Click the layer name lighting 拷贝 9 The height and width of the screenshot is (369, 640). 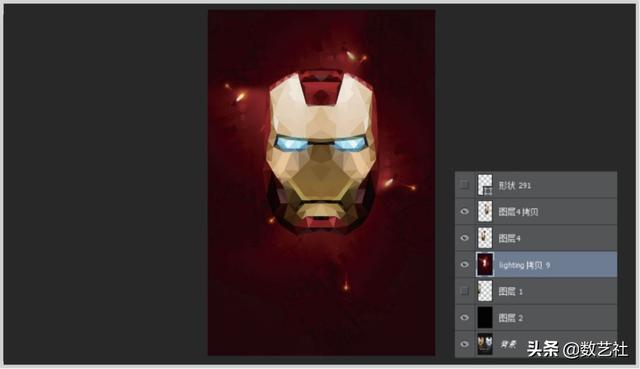[x=524, y=265]
